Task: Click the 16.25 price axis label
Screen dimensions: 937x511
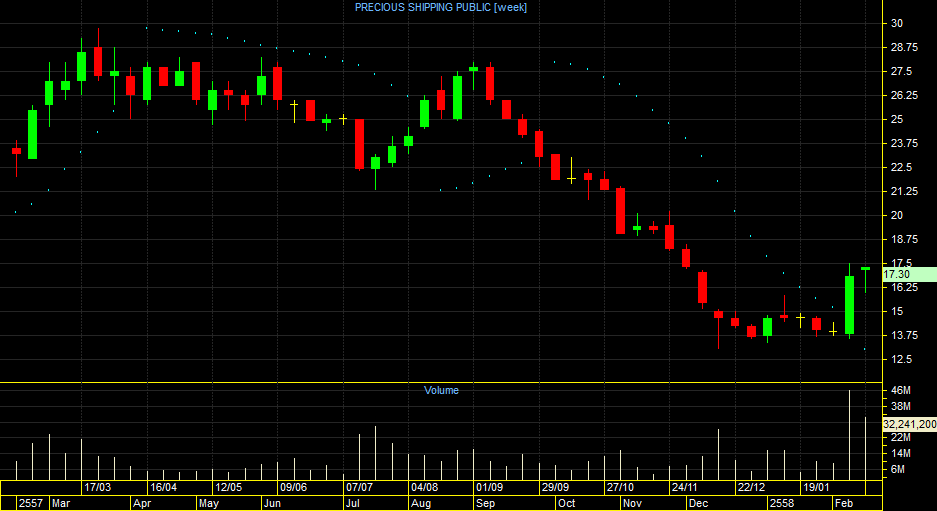Action: tap(904, 287)
